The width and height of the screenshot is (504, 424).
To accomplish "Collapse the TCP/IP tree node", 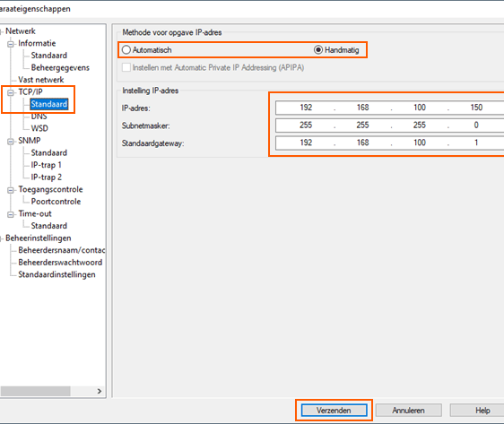I will point(11,92).
